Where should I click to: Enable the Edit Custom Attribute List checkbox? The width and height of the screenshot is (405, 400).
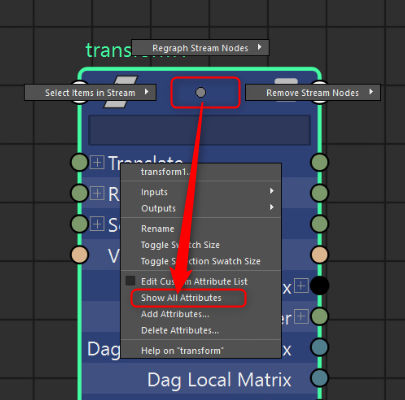(130, 281)
